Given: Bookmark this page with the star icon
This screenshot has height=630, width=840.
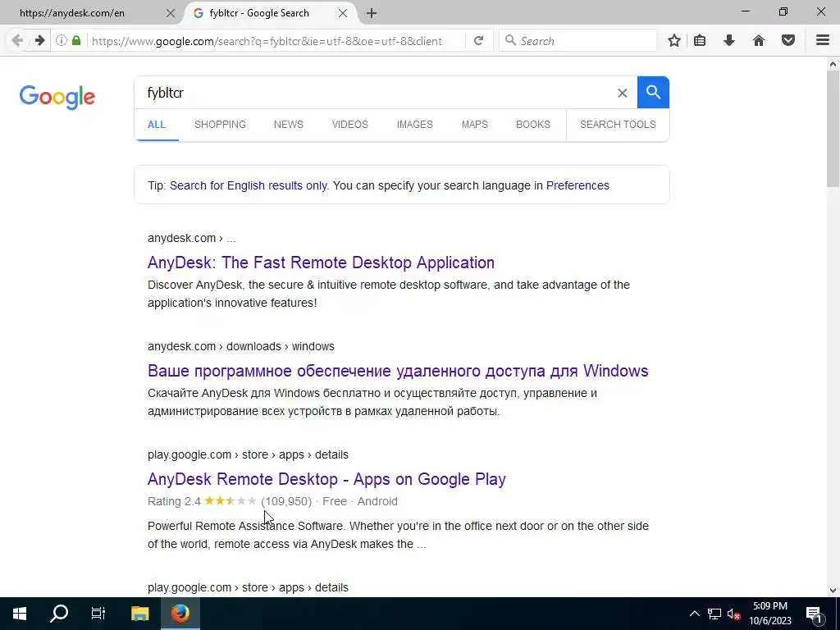Looking at the screenshot, I should tap(674, 41).
